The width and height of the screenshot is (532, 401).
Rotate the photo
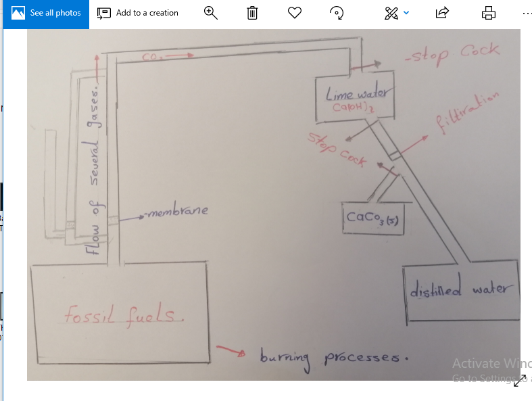[337, 14]
